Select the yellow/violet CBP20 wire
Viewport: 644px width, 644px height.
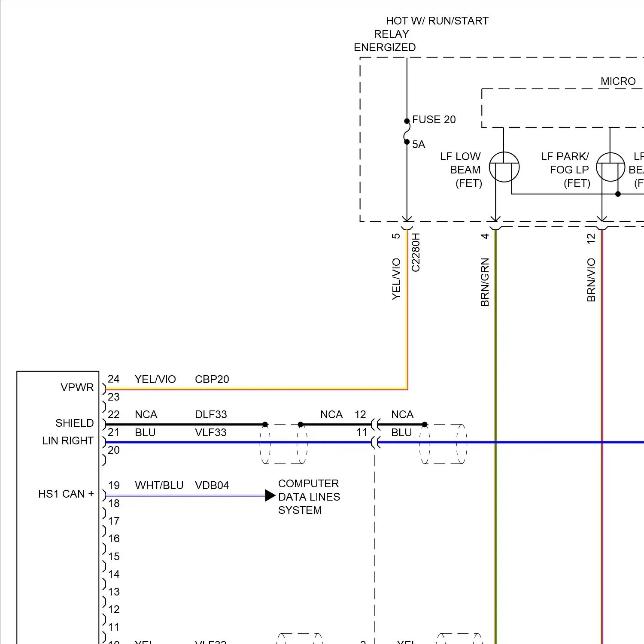(258, 389)
